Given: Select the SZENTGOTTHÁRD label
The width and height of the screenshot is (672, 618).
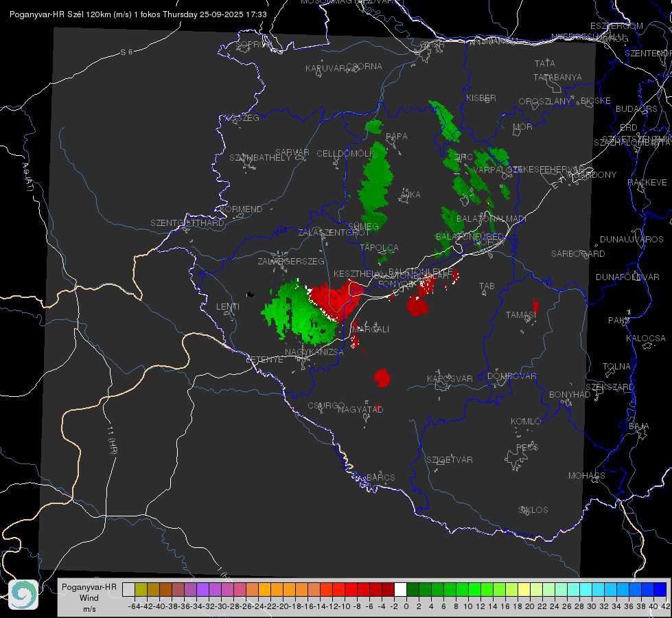Looking at the screenshot, I should [187, 223].
